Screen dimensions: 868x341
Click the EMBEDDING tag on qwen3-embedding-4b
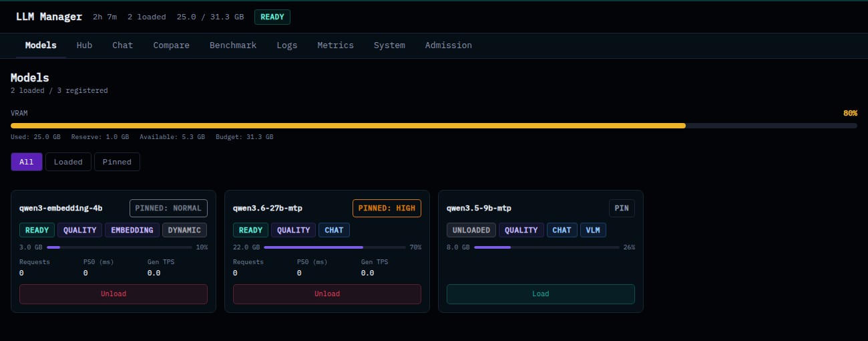[x=132, y=230]
